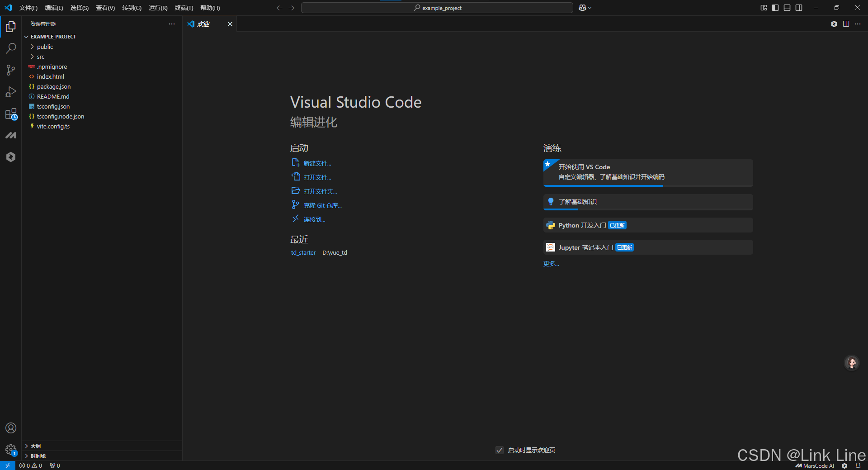Click the remote window indicator in status bar
Viewport: 868px width, 470px height.
click(8, 465)
